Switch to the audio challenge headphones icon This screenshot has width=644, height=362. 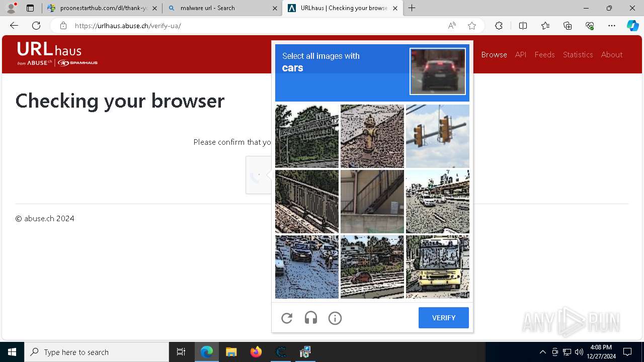click(311, 318)
